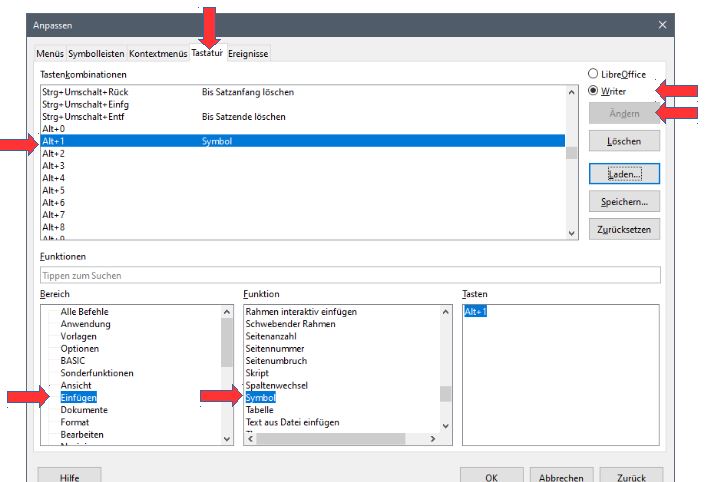Close the Anpassen dialog
The height and width of the screenshot is (482, 708).
[662, 25]
